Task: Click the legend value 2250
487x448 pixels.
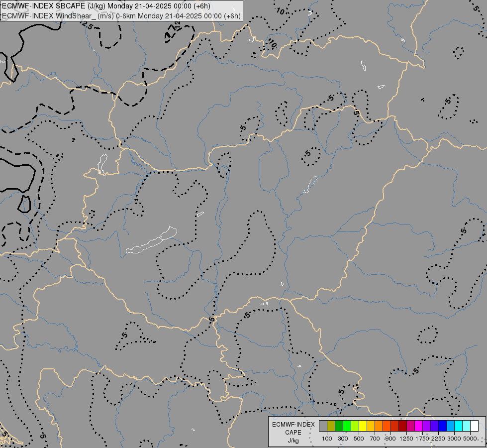Action: click(x=438, y=439)
